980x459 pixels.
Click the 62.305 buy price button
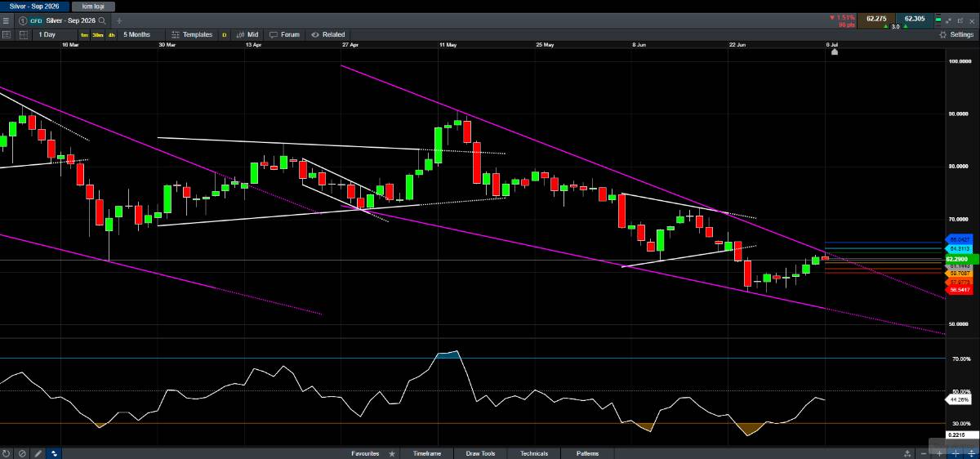(915, 20)
